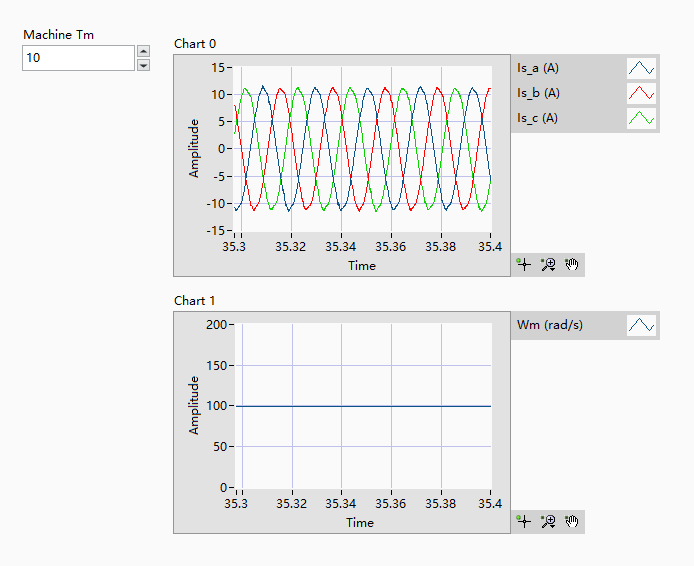Open the Is_c (A) plot style swatch
Image resolution: width=694 pixels, height=566 pixels.
(x=641, y=118)
